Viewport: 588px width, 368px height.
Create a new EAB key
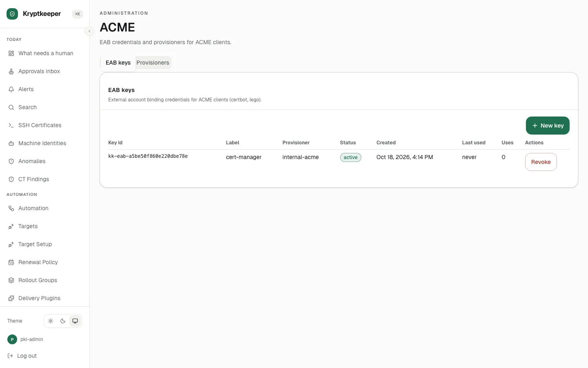pos(548,126)
